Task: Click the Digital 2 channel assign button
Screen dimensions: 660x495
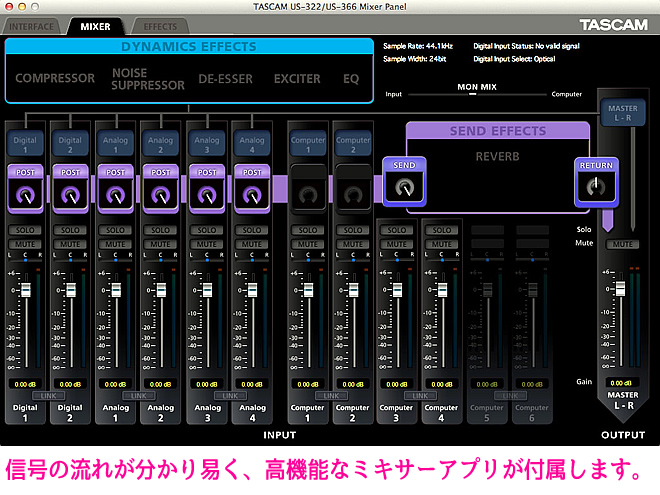Action: (70, 144)
